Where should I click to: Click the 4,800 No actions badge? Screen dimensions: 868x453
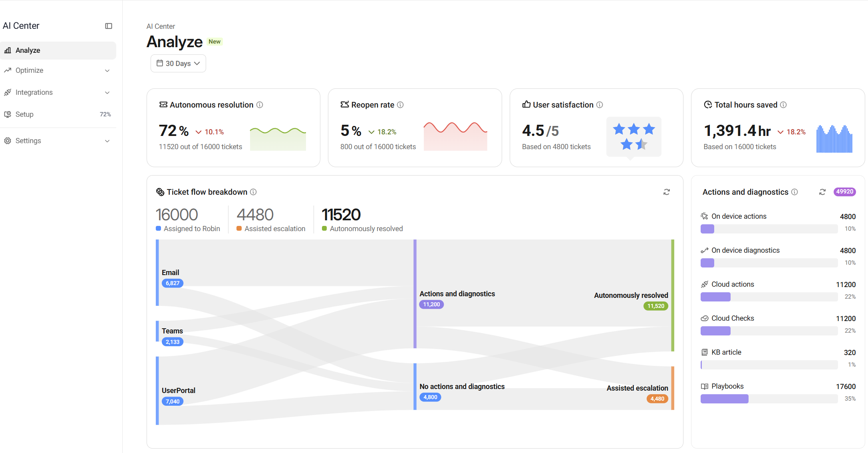coord(430,397)
